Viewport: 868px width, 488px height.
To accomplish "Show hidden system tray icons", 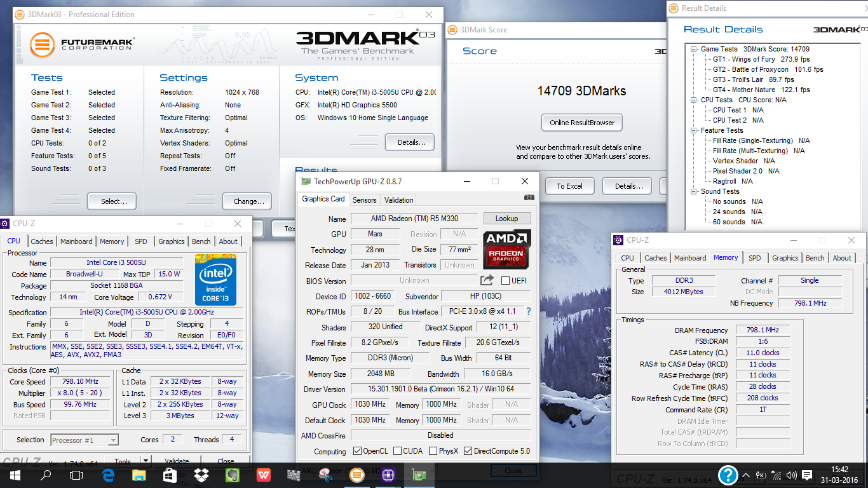I will pos(745,475).
